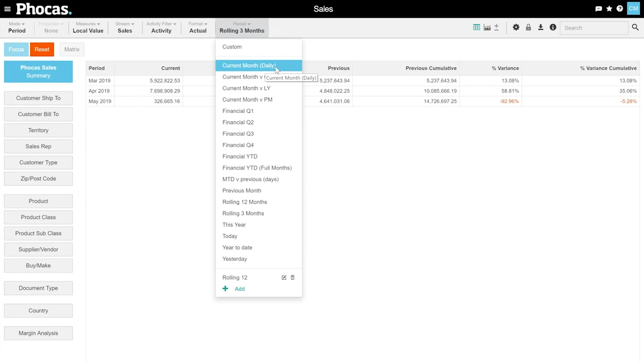The width and height of the screenshot is (644, 362).
Task: Delete the Rolling 12 custom period
Action: (x=292, y=278)
